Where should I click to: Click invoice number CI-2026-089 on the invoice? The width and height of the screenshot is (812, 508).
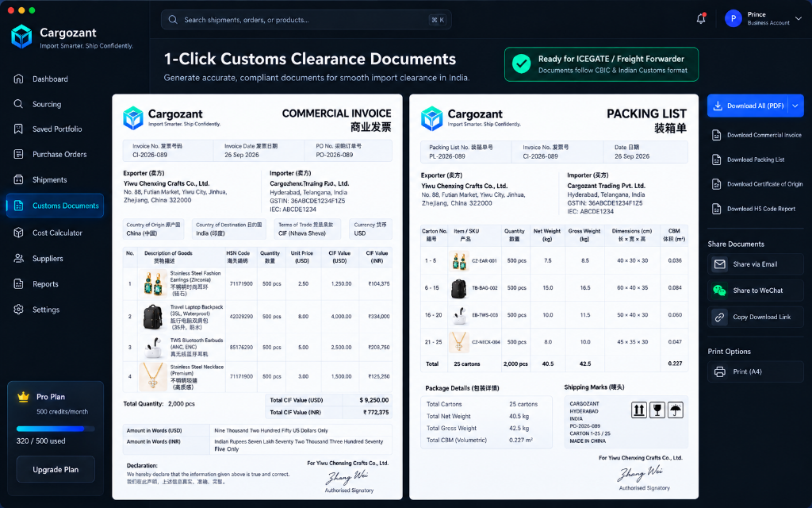coord(150,155)
